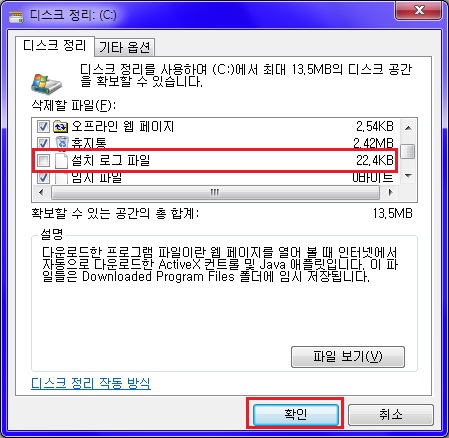449x438 pixels.
Task: Uncheck the 임시 파일 checkbox
Action: (43, 178)
